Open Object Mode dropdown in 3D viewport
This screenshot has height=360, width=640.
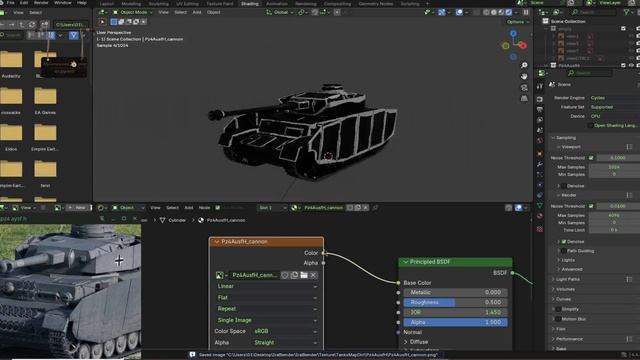(133, 12)
